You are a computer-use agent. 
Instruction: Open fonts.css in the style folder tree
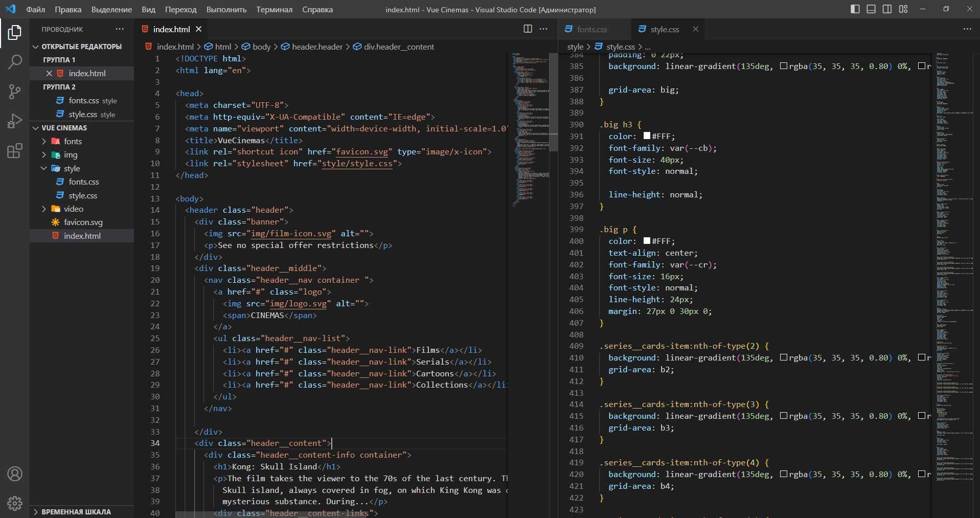coord(84,182)
